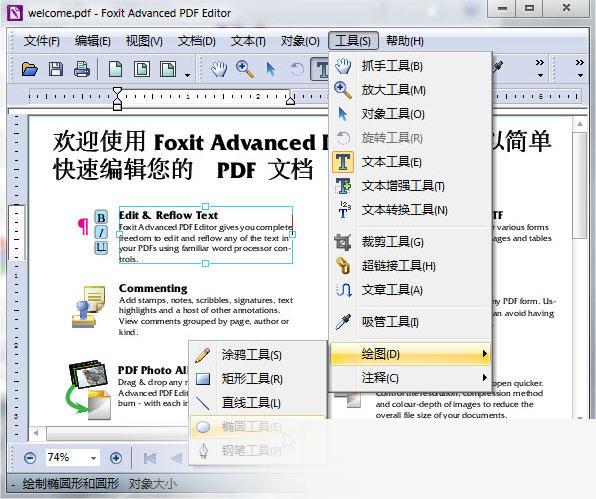
Task: Click the vertical scrollbar up arrow
Action: coord(580,124)
